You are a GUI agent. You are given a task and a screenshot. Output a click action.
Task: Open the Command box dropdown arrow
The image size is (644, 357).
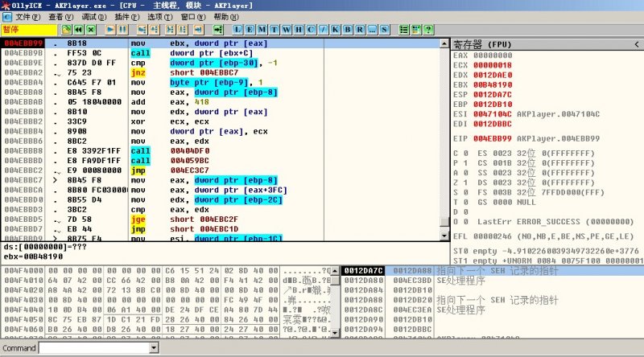click(154, 348)
